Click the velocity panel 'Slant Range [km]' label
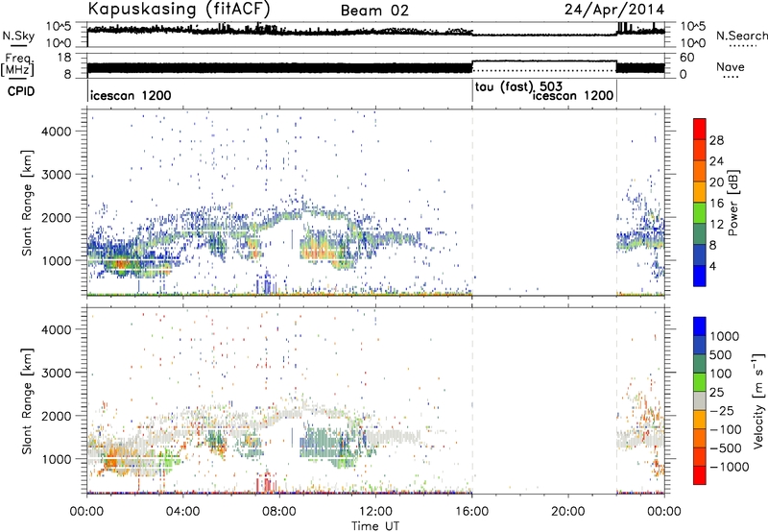The image size is (768, 532). point(28,400)
